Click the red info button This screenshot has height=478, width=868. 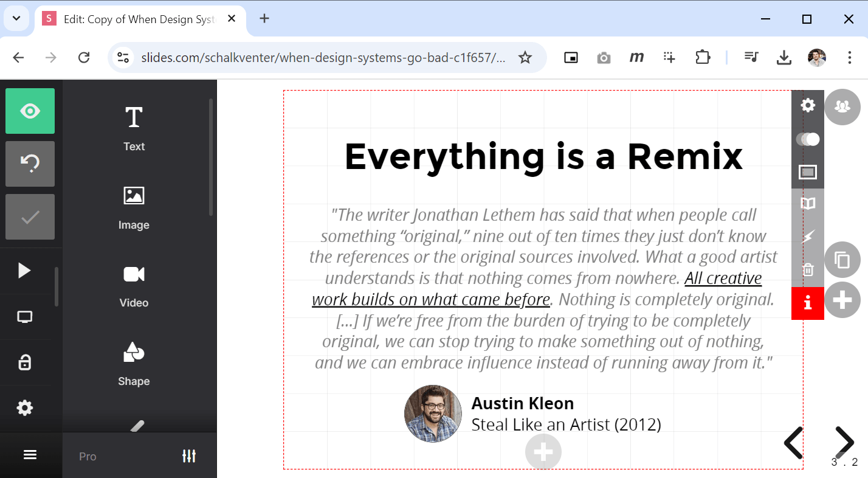click(808, 303)
